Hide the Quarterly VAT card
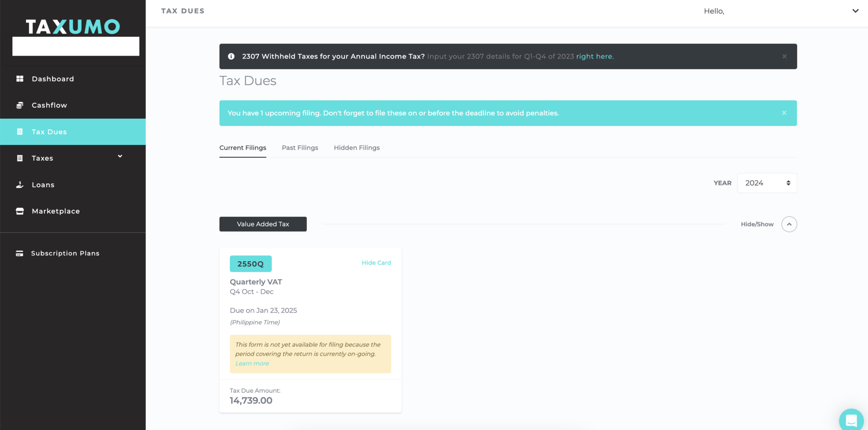The width and height of the screenshot is (868, 430). (376, 262)
